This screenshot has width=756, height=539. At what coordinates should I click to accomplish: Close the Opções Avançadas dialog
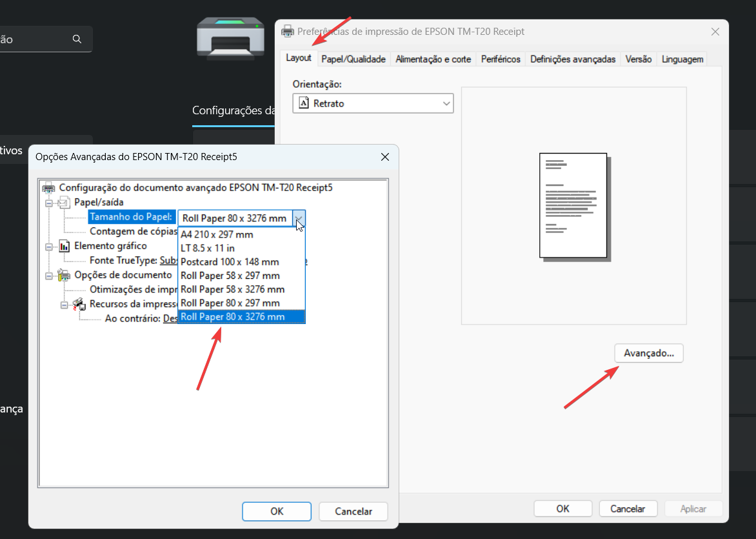[384, 157]
